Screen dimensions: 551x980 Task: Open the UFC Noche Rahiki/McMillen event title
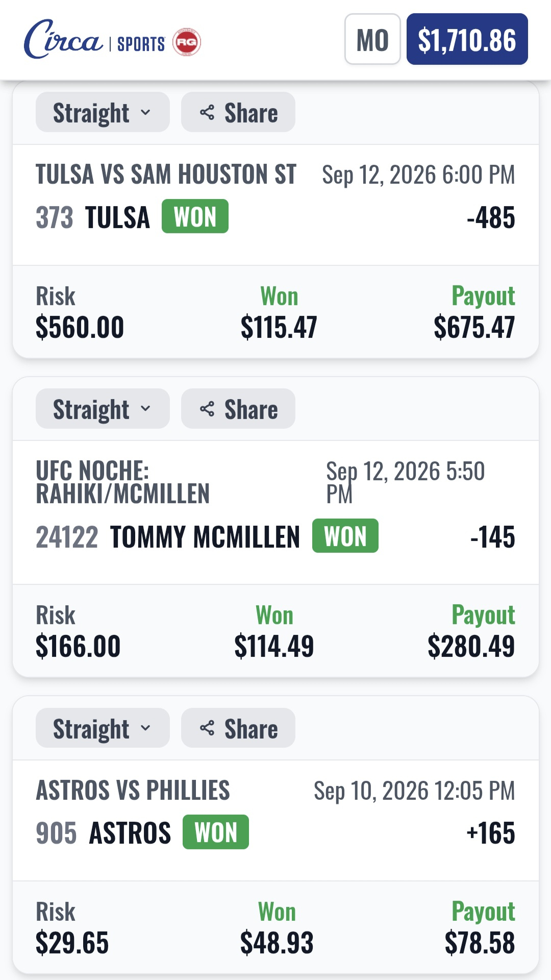[x=123, y=482]
